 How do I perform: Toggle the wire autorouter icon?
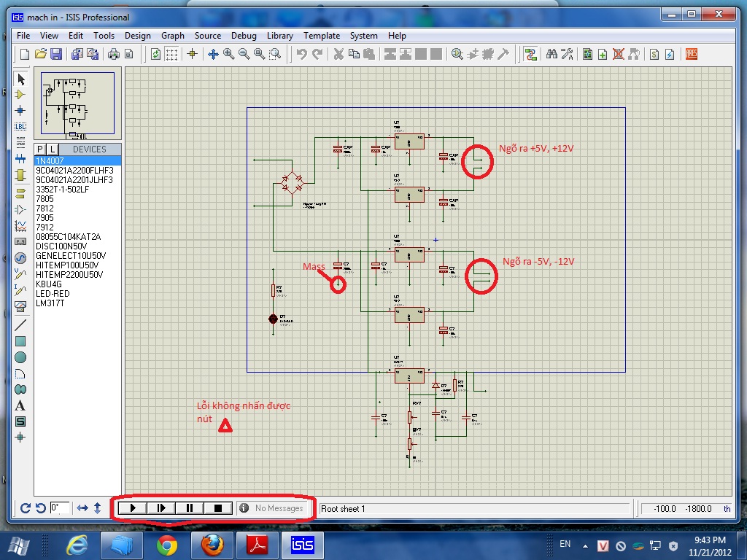[530, 54]
